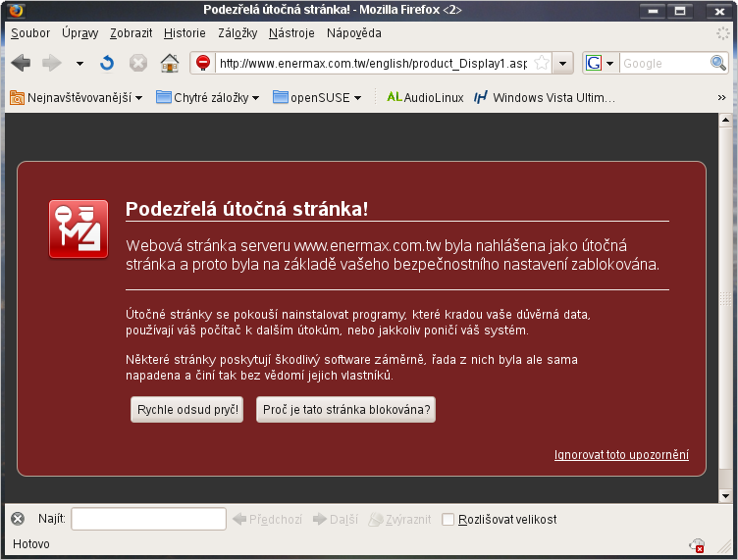Click the Zvýraznit highlight button
Viewport: 738px width, 560px height.
(399, 519)
